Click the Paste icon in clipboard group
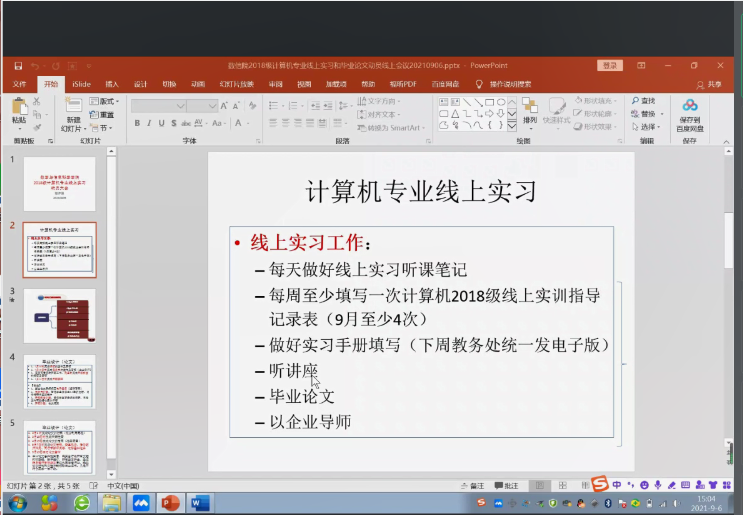Image resolution: width=743 pixels, height=515 pixels. click(19, 107)
